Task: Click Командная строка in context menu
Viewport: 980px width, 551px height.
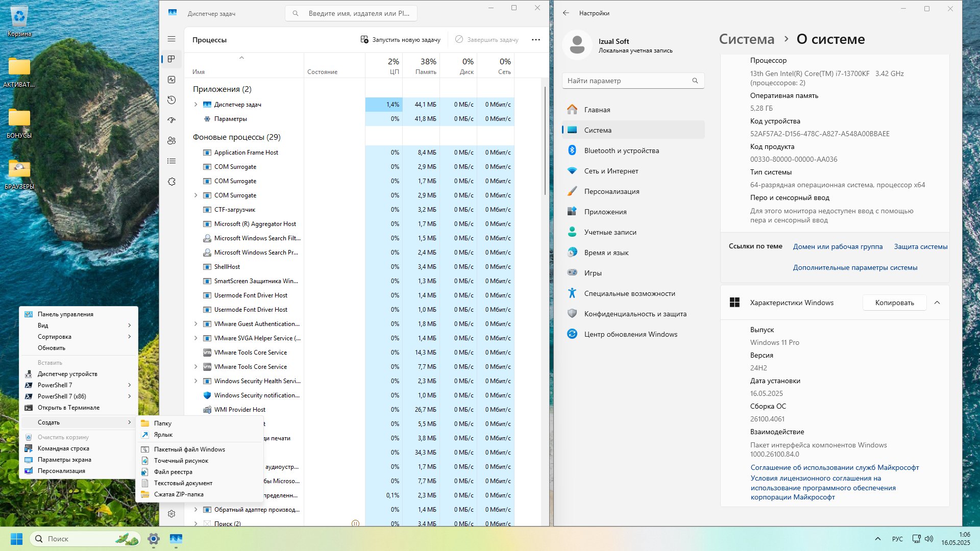Action: click(79, 448)
